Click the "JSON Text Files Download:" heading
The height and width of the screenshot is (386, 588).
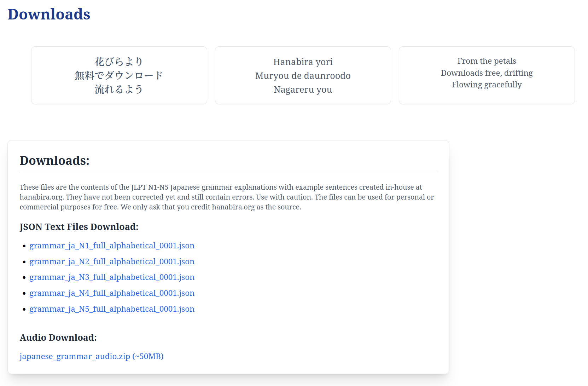tap(79, 227)
